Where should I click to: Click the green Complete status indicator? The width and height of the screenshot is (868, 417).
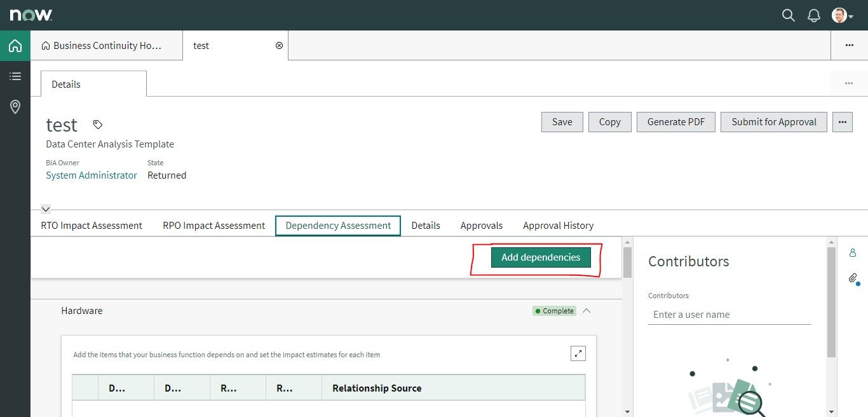553,311
